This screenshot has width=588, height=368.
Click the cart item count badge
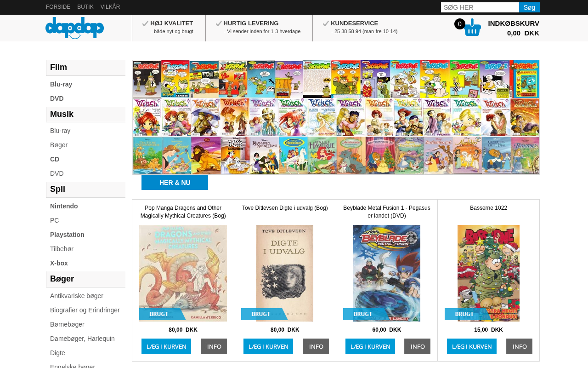pos(459,24)
